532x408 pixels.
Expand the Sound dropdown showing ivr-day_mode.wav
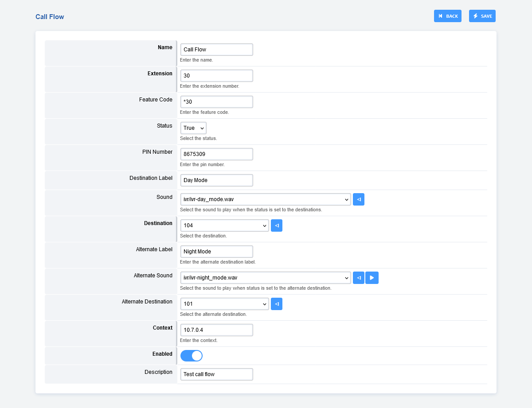pos(265,199)
